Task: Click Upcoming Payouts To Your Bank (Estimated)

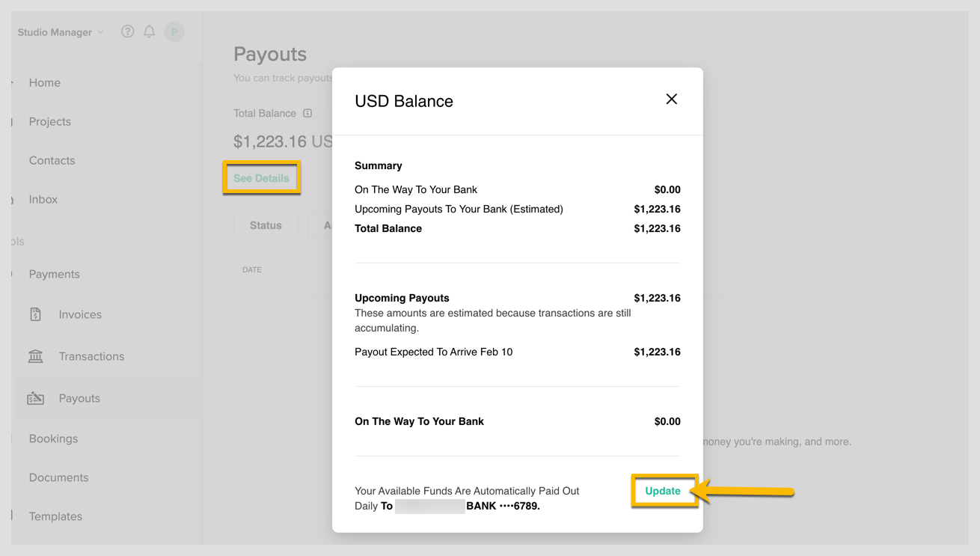Action: [x=459, y=209]
